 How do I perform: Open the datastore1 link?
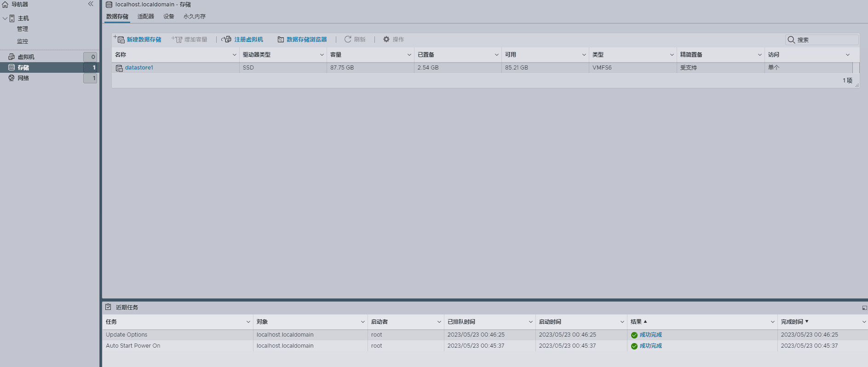pos(139,68)
